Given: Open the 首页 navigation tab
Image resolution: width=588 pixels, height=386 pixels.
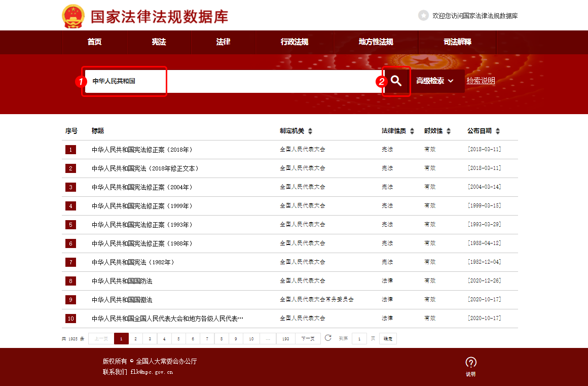Looking at the screenshot, I should coord(94,42).
